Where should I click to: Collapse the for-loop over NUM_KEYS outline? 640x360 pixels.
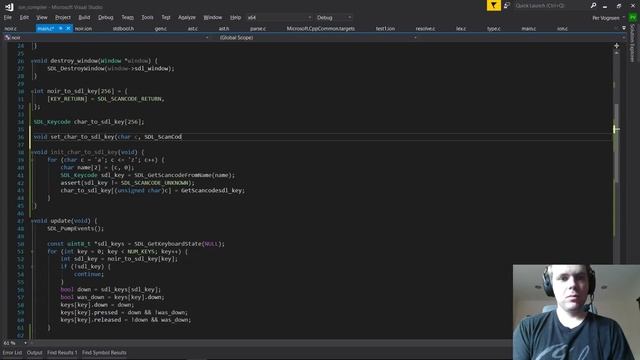click(x=32, y=251)
